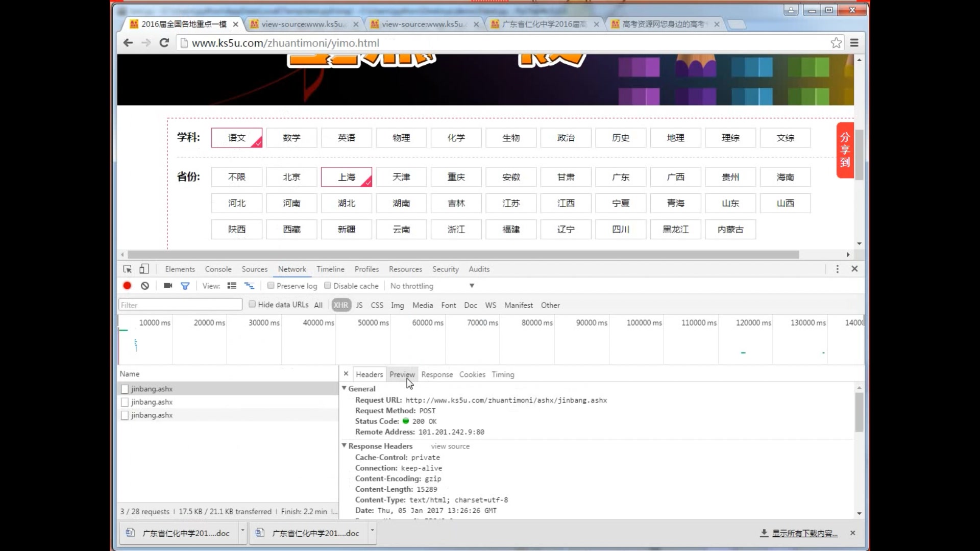Select the 广东 province button
980x551 pixels.
click(x=621, y=177)
